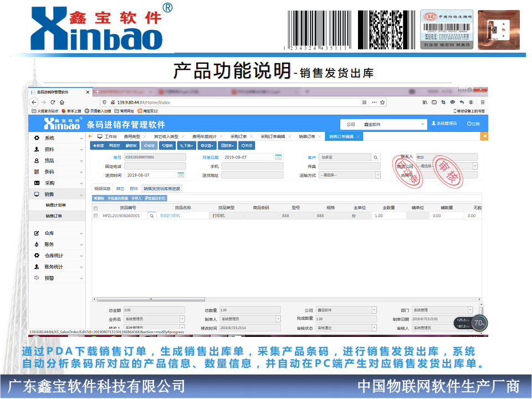Viewport: 532px width, 399px height.
Task: Close the 费用类型 tab
Action: point(145,136)
